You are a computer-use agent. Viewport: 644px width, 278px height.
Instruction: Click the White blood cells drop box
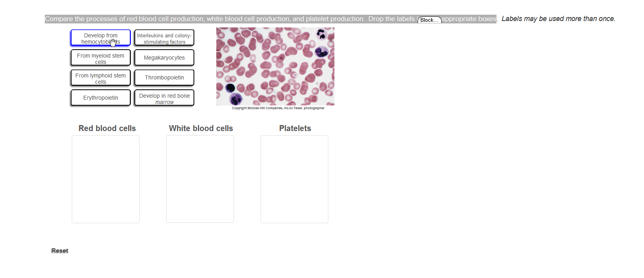(200, 179)
